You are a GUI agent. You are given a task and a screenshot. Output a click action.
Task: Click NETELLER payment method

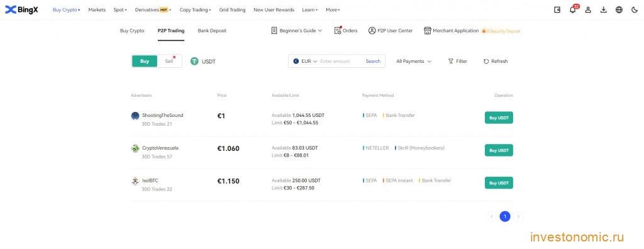tap(376, 148)
